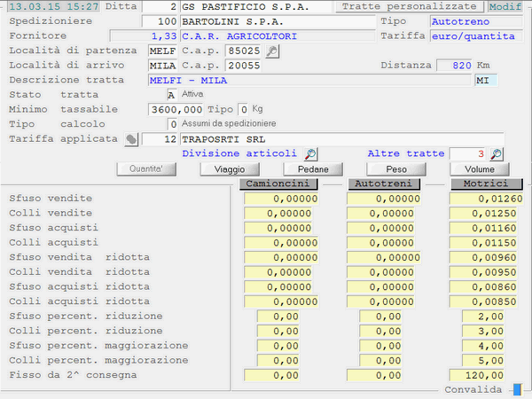532x399 pixels.
Task: Click the Convalida blue indicator
Action: point(517,389)
